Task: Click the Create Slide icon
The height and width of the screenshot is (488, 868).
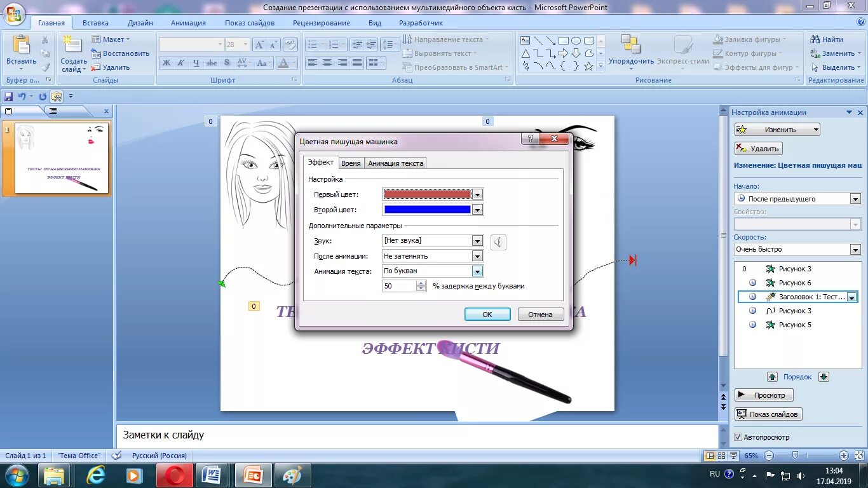Action: coord(73,46)
